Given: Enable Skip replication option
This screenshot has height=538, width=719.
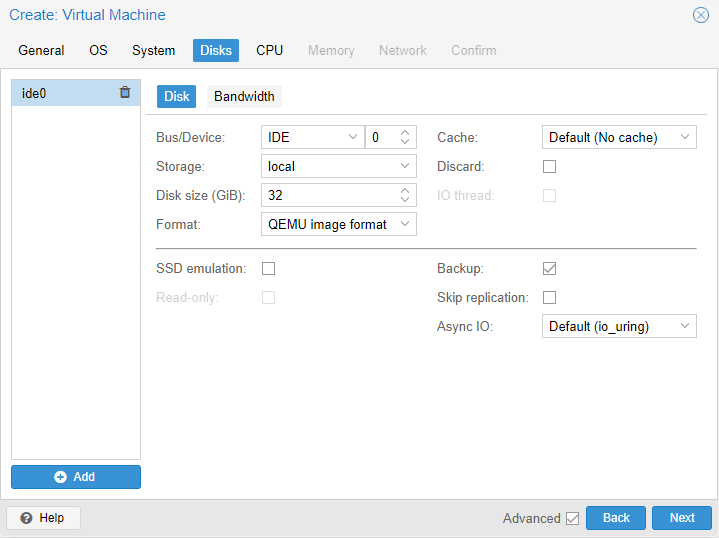Looking at the screenshot, I should (549, 298).
